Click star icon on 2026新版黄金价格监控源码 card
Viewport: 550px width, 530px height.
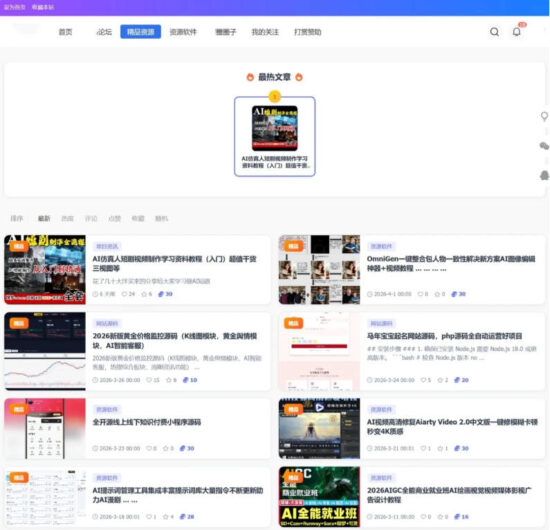pyautogui.click(x=168, y=380)
